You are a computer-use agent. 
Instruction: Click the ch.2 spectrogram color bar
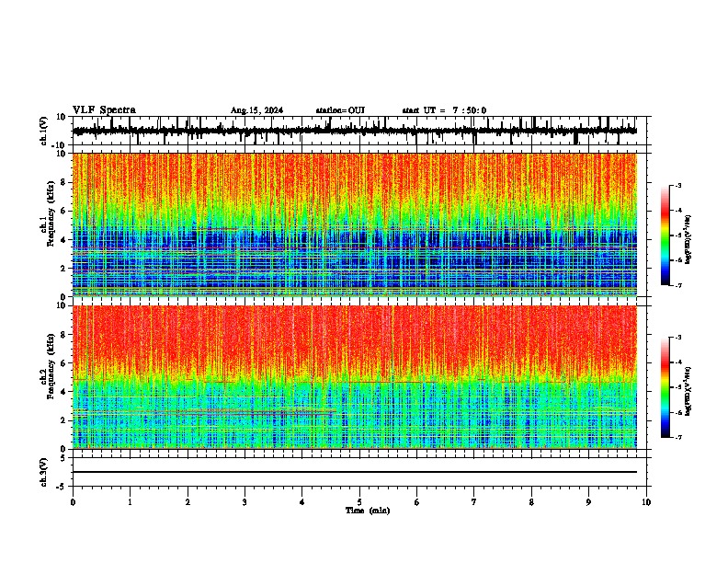point(665,387)
